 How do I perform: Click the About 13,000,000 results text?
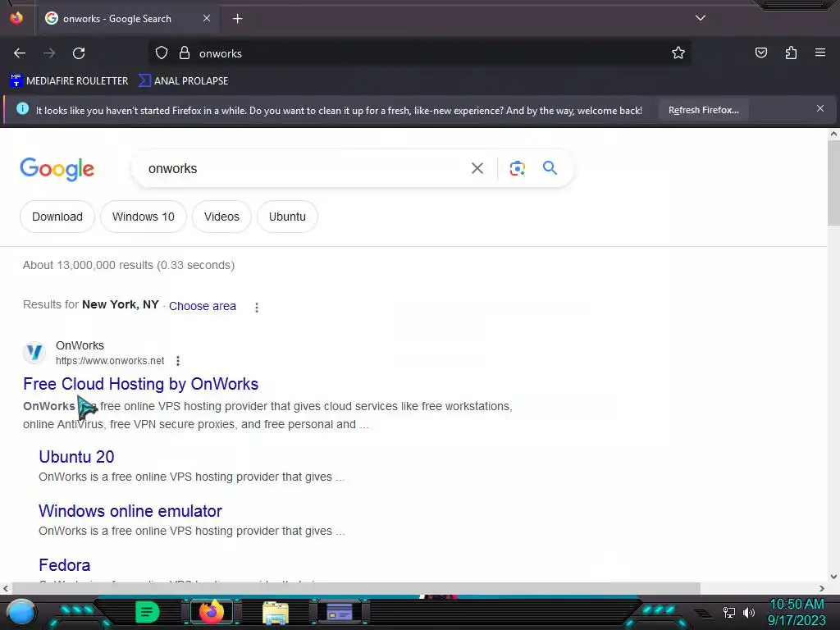point(129,265)
